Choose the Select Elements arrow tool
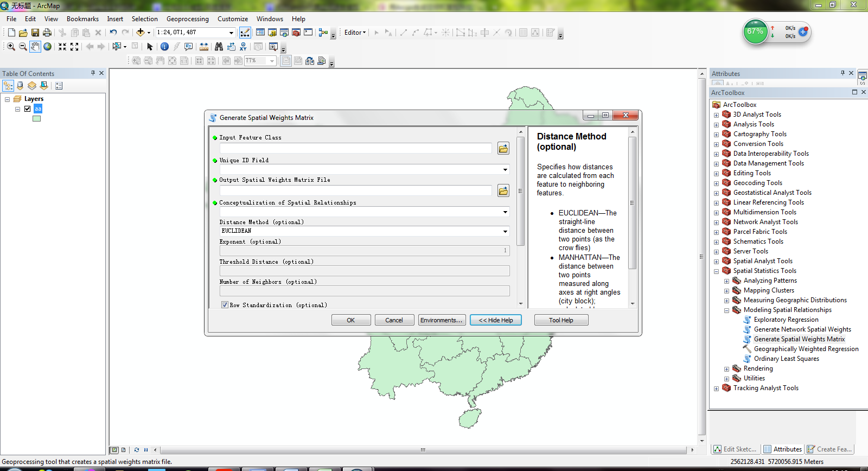This screenshot has width=868, height=471. (x=150, y=47)
